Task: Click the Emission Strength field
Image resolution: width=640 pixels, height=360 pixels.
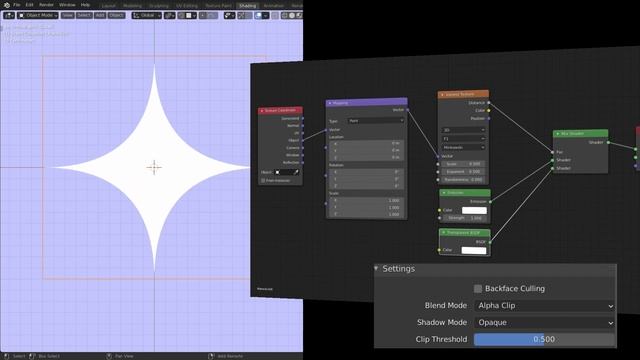Action: tap(465, 218)
